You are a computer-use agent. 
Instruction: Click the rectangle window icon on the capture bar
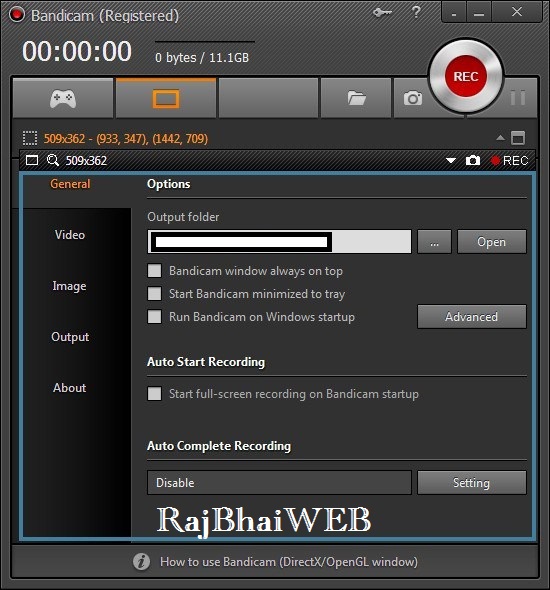[32, 160]
